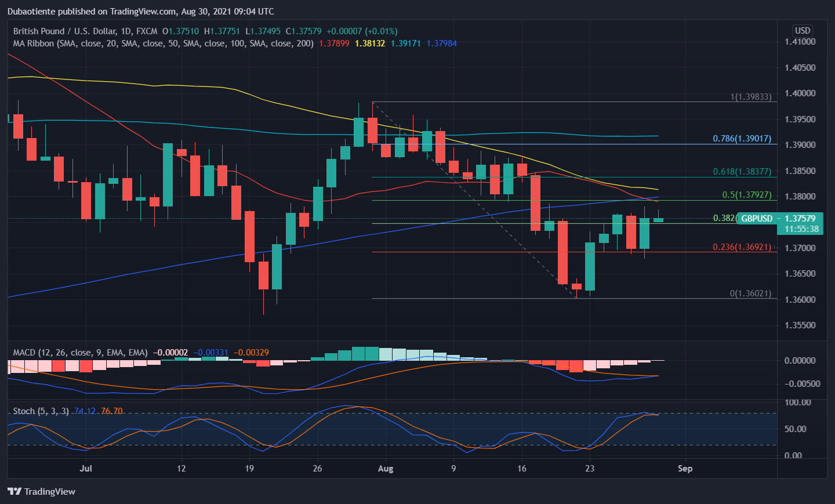Screen dimensions: 835x504
Task: Click the 50 SMA value 1.38132
Action: click(370, 43)
